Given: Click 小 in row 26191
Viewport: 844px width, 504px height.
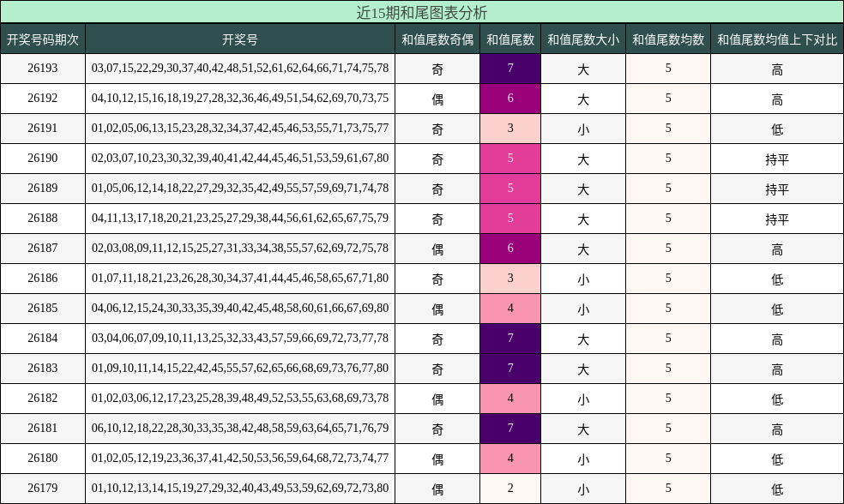Looking at the screenshot, I should [x=583, y=129].
